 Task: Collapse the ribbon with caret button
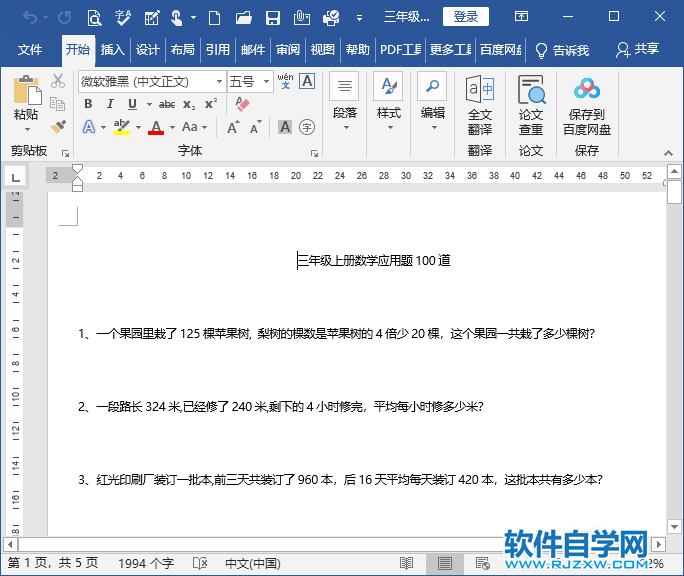click(x=668, y=153)
